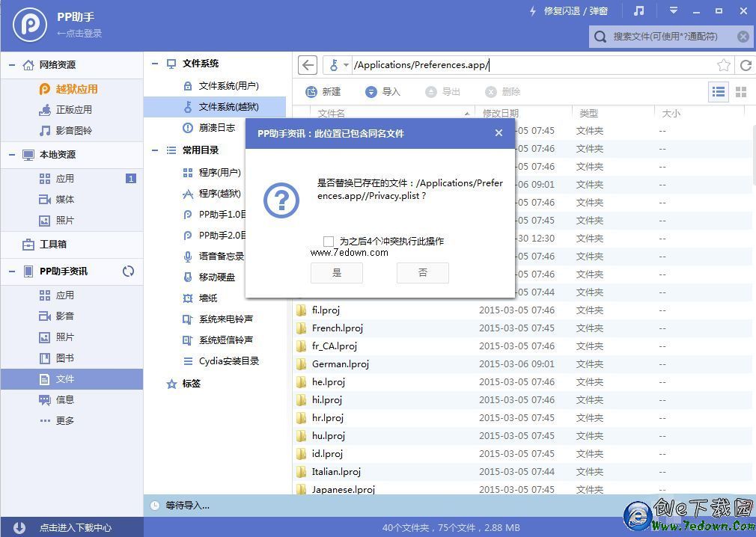Collapse the 常用目录 tree section
This screenshot has height=537, width=756.
tap(155, 150)
